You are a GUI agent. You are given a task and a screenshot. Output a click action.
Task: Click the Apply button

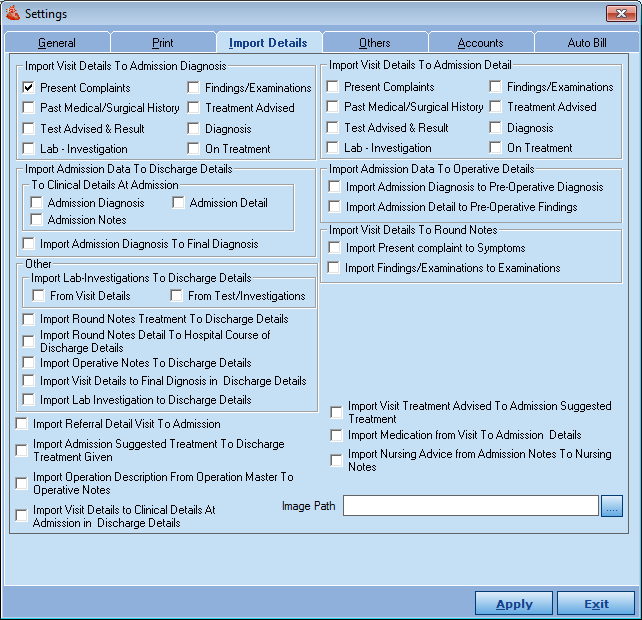pyautogui.click(x=514, y=604)
